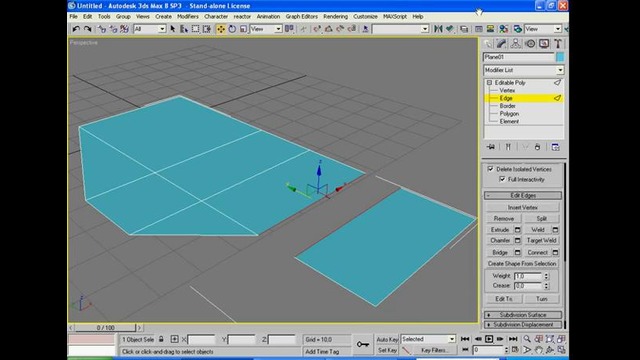The image size is (640, 360).
Task: Click the Mirror tool icon
Action: (x=438, y=29)
